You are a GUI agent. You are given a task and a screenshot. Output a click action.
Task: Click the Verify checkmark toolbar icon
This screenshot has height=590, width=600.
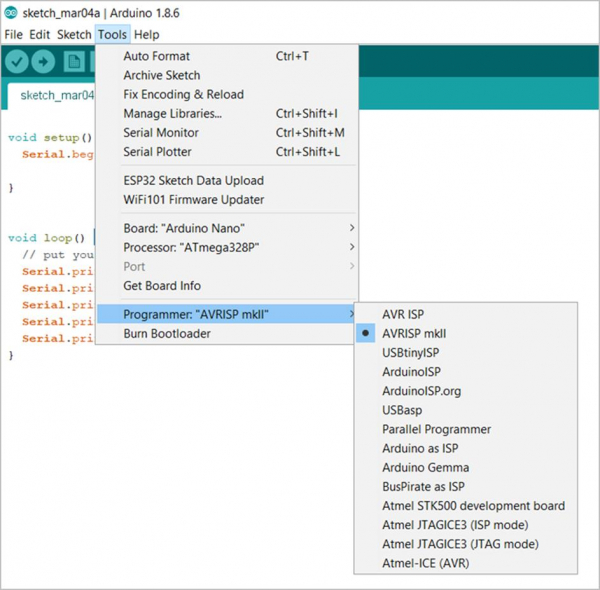click(x=16, y=62)
